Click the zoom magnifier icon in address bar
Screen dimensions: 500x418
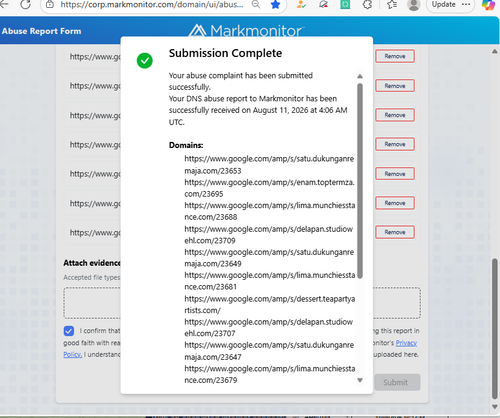pos(256,5)
